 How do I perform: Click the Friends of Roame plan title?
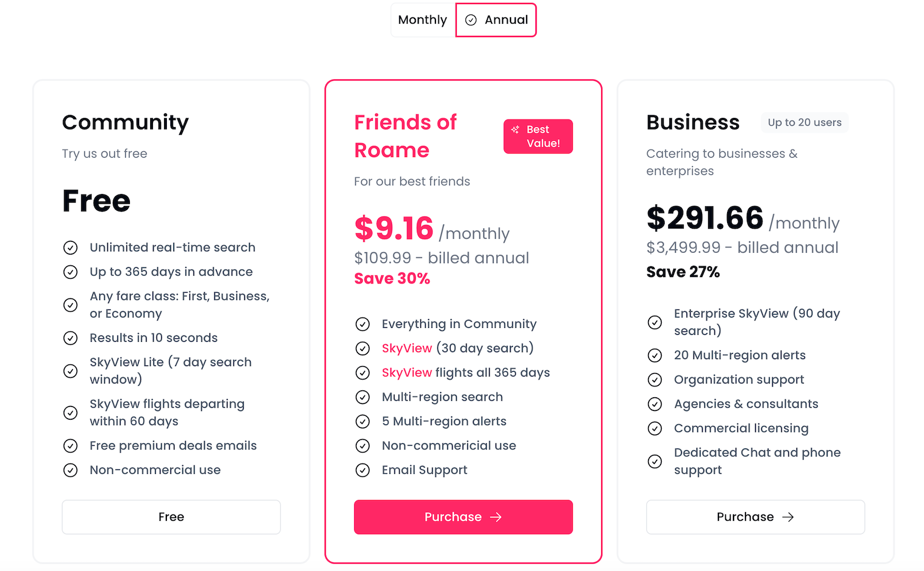(405, 136)
